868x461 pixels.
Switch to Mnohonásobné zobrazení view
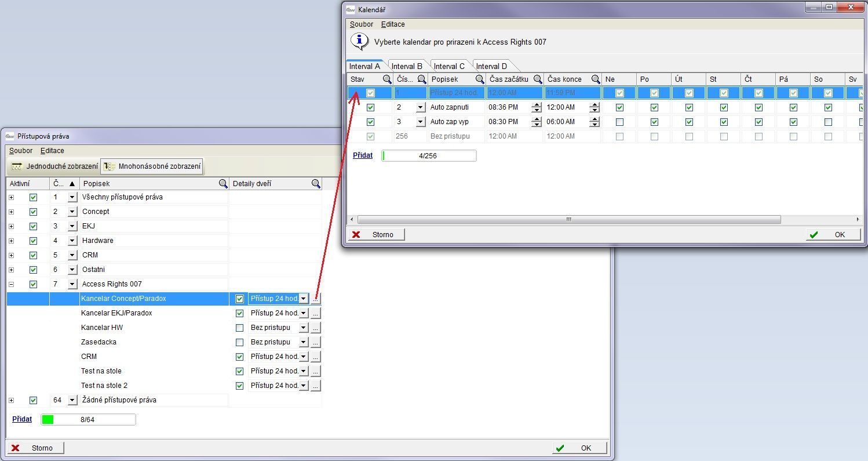[152, 166]
